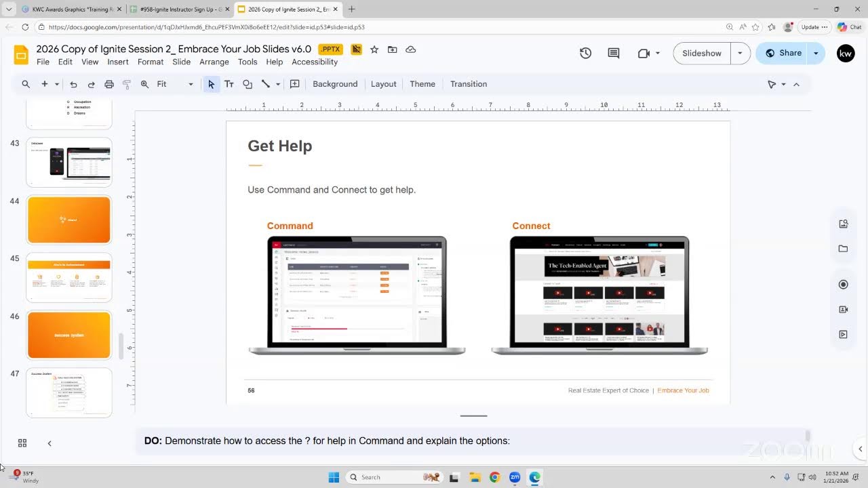
Task: Redo the last action
Action: click(x=91, y=84)
